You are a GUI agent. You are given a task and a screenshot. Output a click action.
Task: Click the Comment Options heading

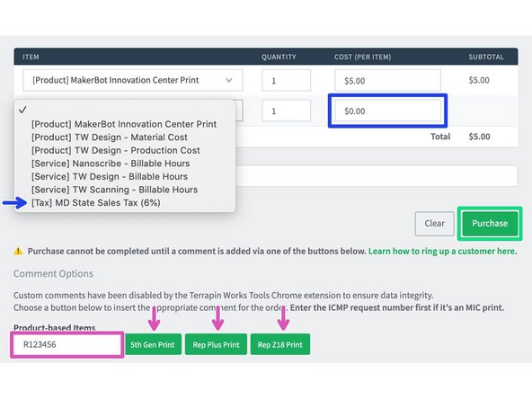(53, 274)
